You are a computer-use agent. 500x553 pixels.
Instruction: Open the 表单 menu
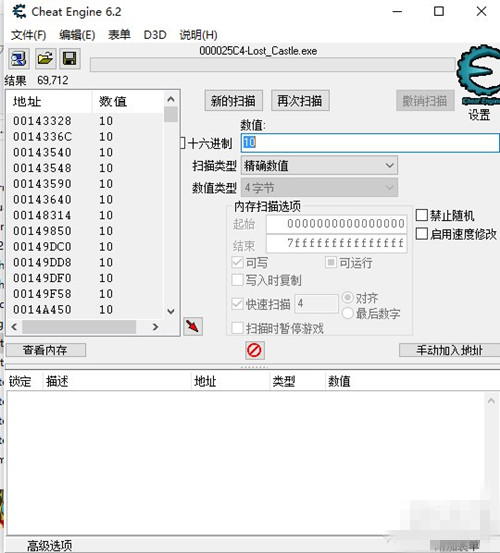[x=119, y=35]
